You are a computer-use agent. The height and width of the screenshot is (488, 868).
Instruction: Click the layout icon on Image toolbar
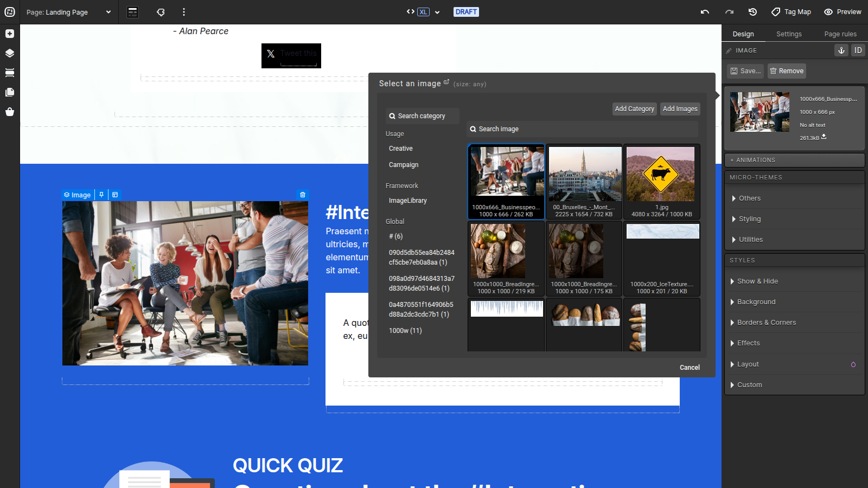click(115, 195)
